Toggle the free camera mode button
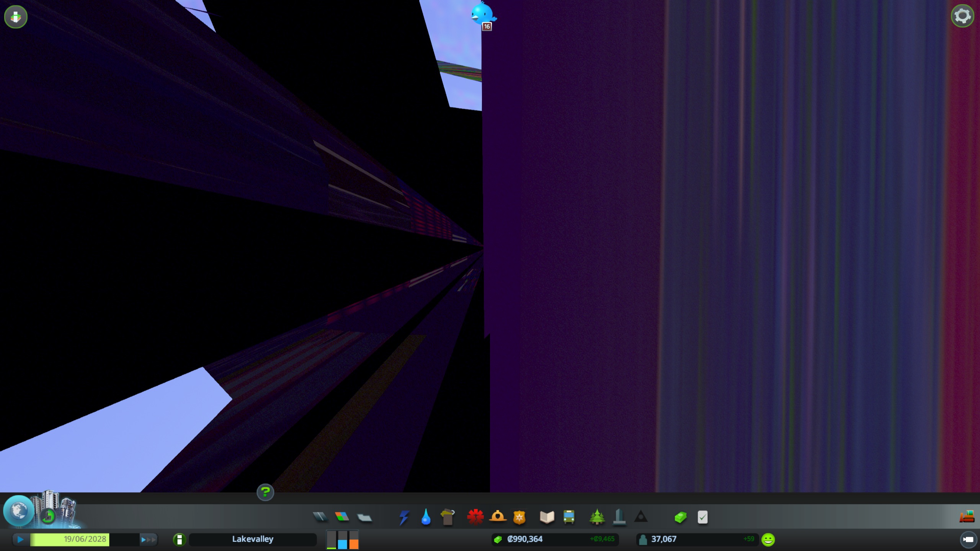980x551 pixels. point(968,540)
